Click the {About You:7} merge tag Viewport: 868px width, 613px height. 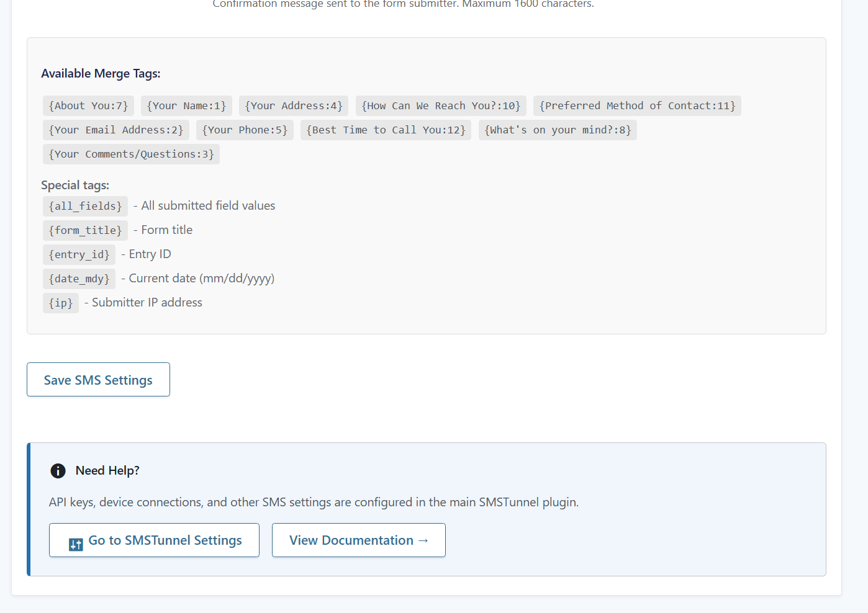click(88, 105)
